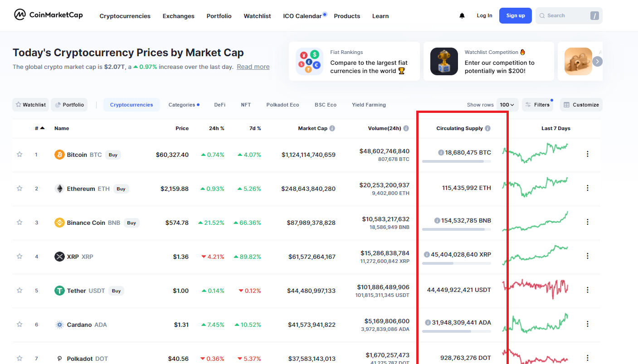
Task: Select the Yield Farming tab
Action: [369, 105]
